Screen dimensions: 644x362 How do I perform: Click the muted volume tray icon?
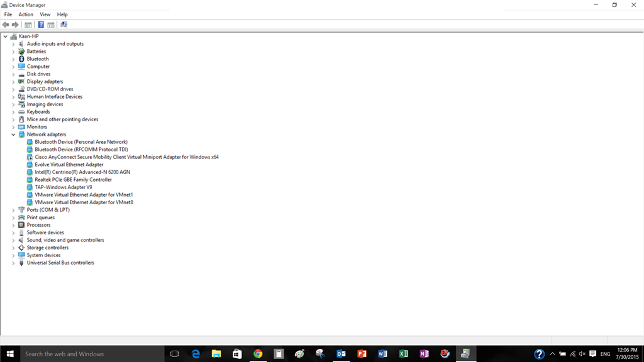tap(582, 354)
